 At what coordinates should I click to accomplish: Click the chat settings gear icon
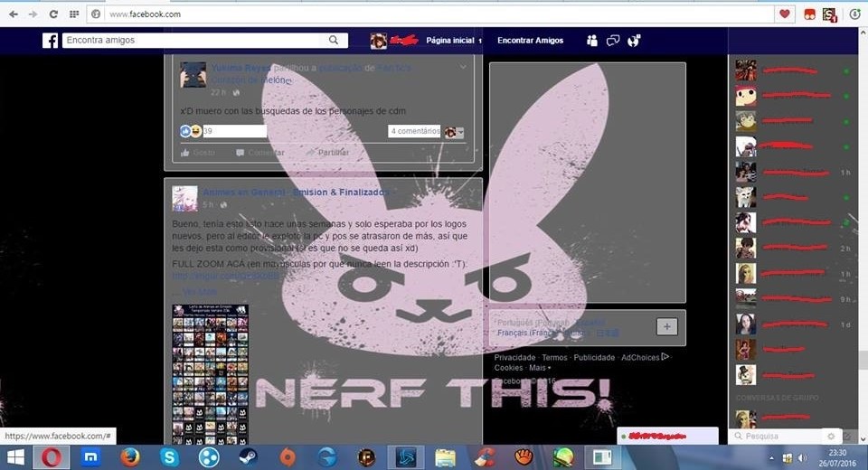tap(831, 437)
